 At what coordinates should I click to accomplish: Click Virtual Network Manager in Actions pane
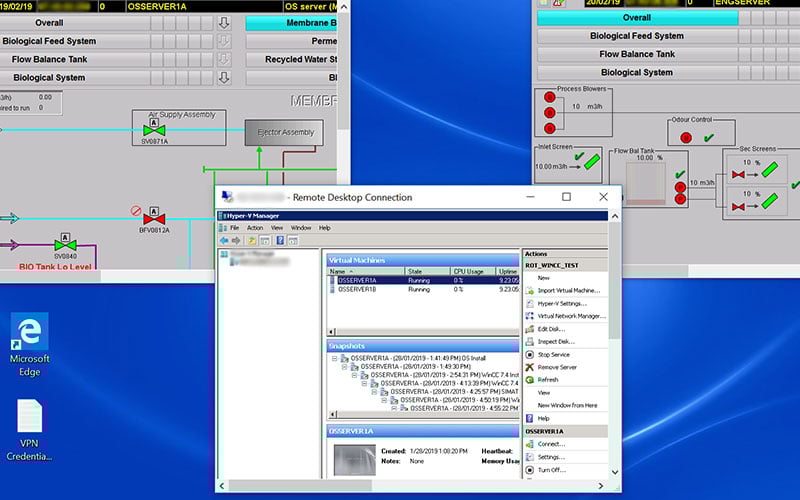tap(571, 316)
